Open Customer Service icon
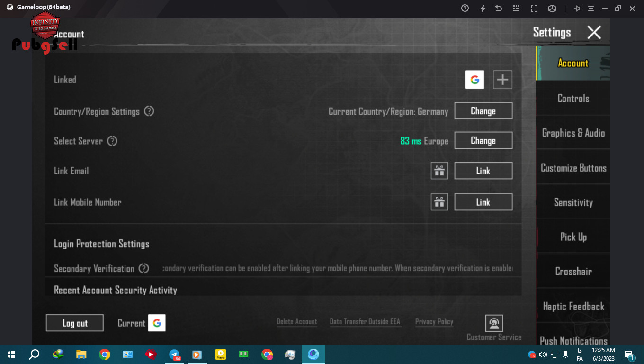Image resolution: width=644 pixels, height=364 pixels. point(494,323)
